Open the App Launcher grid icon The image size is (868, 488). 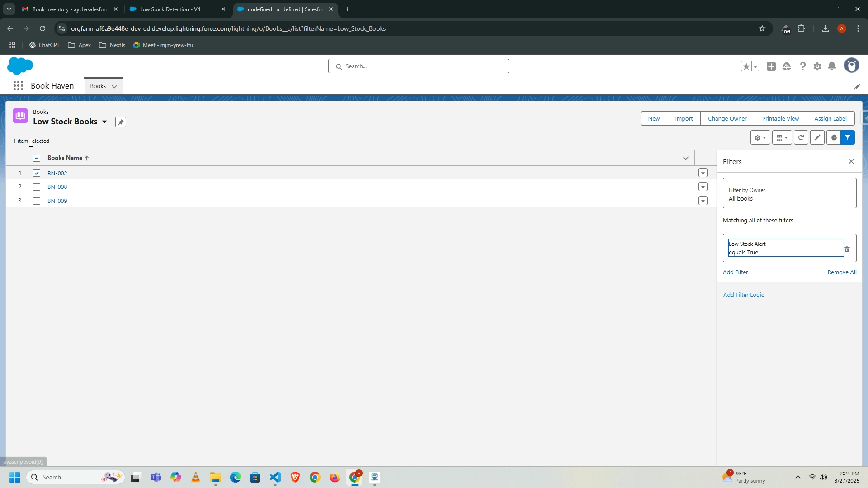point(18,86)
